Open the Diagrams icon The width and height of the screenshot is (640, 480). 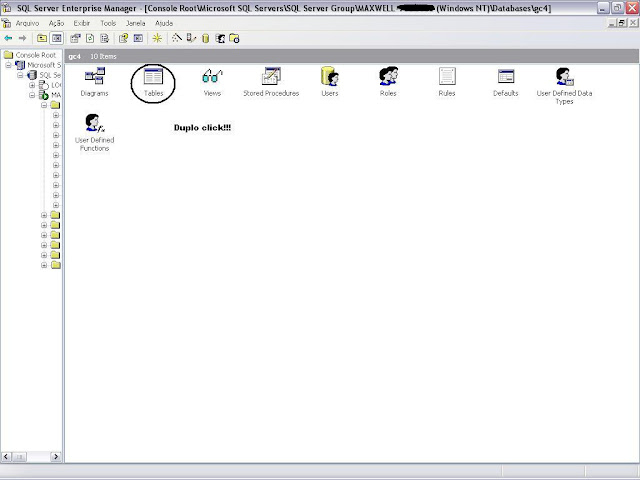tap(94, 76)
